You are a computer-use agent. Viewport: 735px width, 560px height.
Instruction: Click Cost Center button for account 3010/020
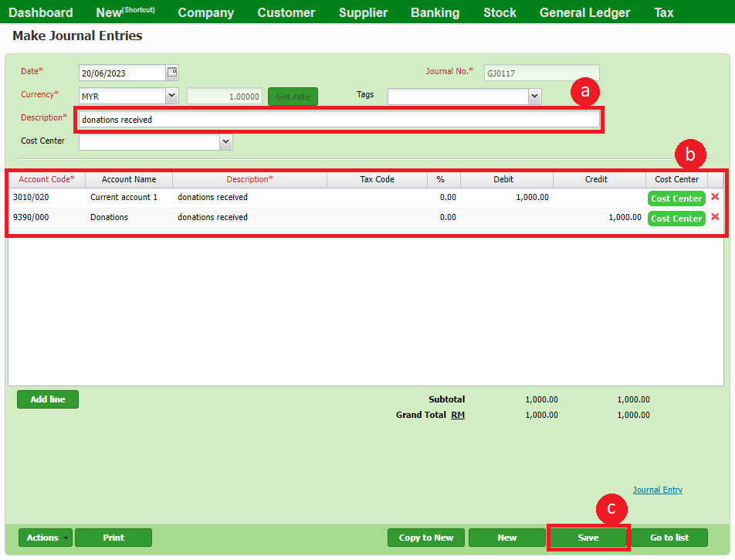point(676,199)
